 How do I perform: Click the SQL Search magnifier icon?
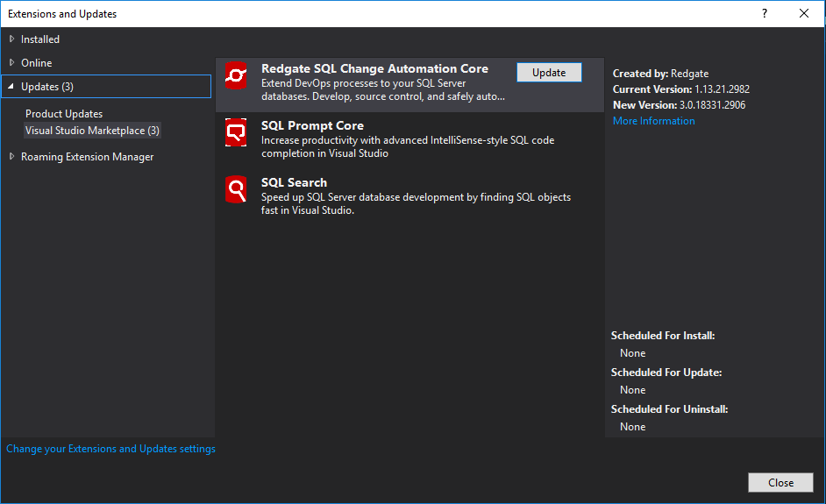click(x=236, y=189)
